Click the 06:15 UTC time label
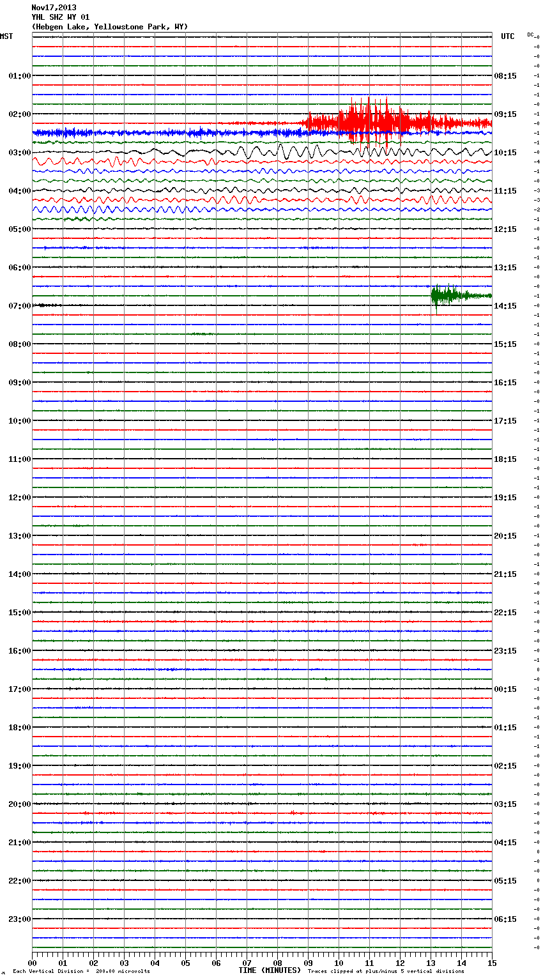 (x=505, y=919)
